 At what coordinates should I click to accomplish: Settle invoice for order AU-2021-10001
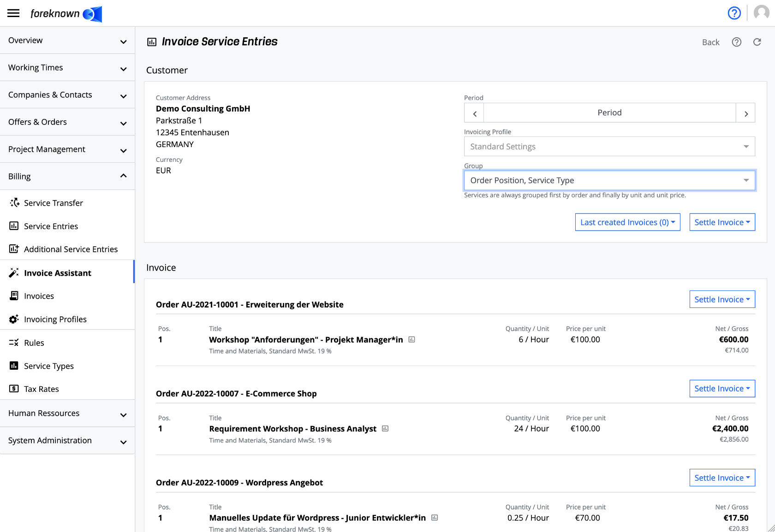click(x=722, y=299)
